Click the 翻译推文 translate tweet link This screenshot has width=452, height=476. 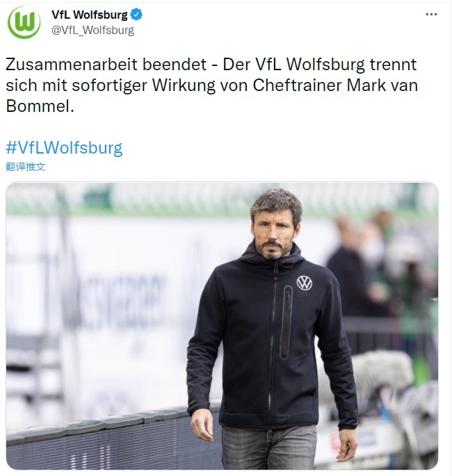click(26, 167)
